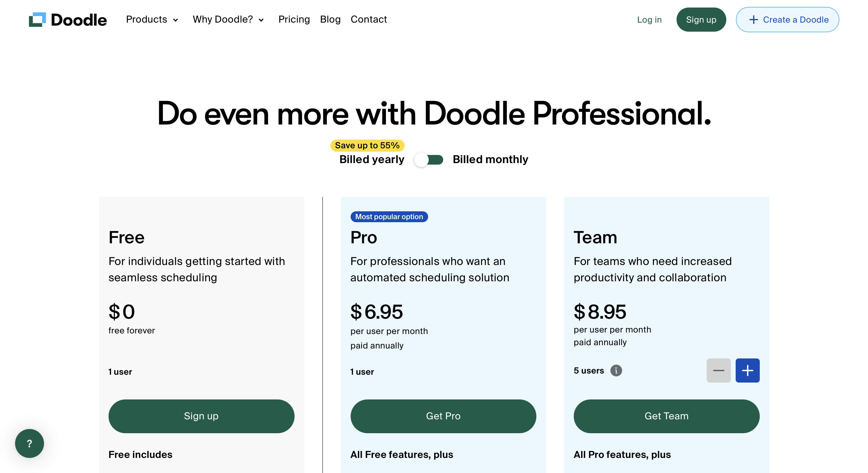This screenshot has width=868, height=473.
Task: Open the help question mark bubble
Action: point(29,443)
